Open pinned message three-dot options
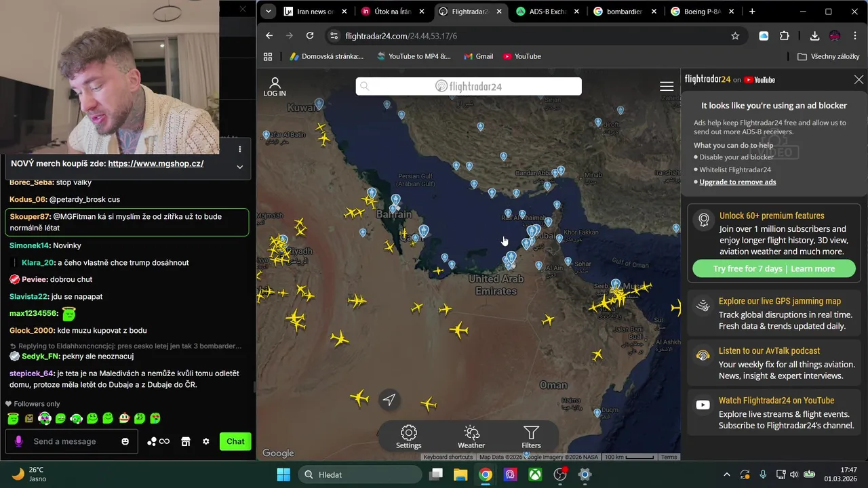868x488 pixels. coord(239,149)
